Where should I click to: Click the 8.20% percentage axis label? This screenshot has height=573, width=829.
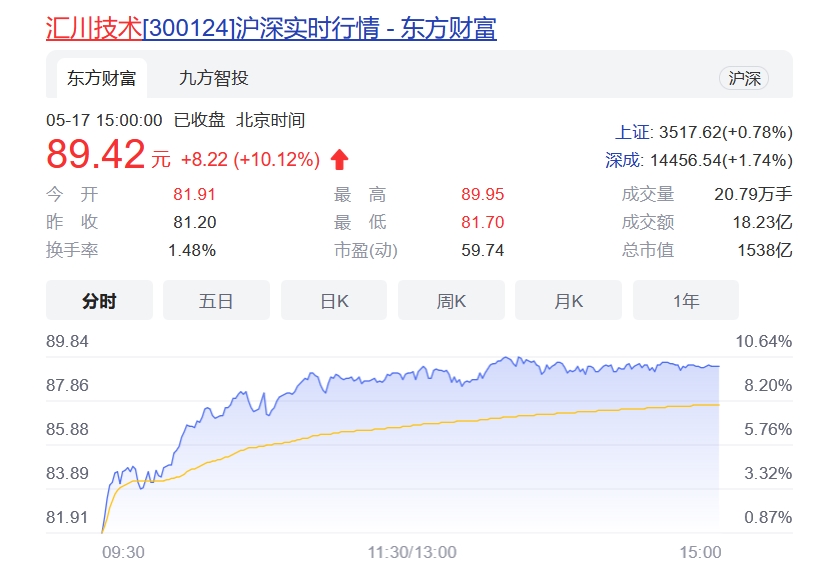(x=768, y=385)
